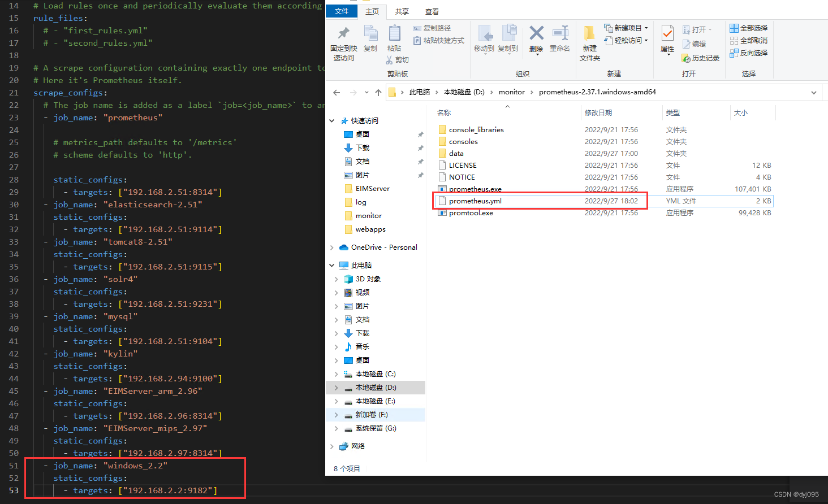This screenshot has height=504, width=828.
Task: Expand the Local Disk (C:) node
Action: [337, 374]
